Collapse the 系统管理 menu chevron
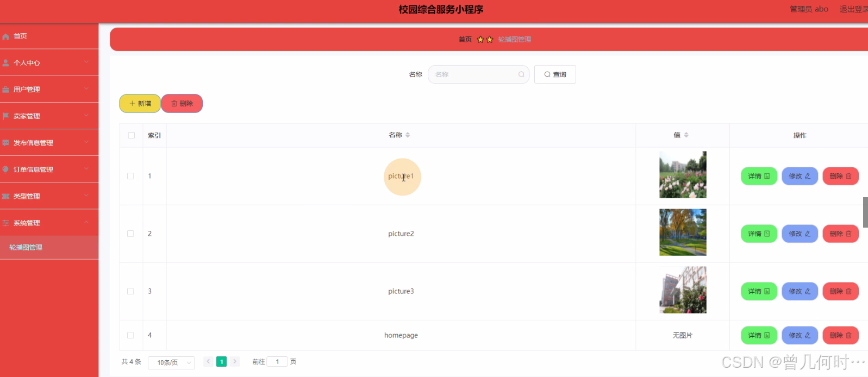The image size is (868, 377). (x=86, y=222)
